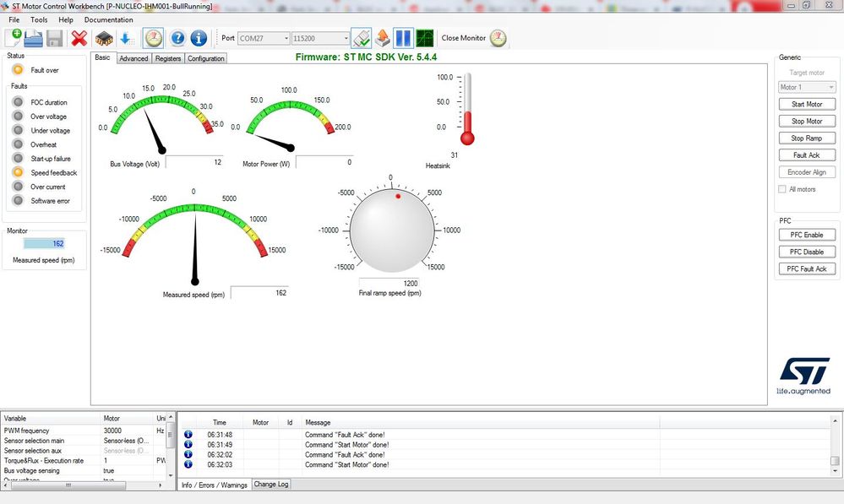844x504 pixels.
Task: Switch to the Advanced tab
Action: [x=133, y=58]
